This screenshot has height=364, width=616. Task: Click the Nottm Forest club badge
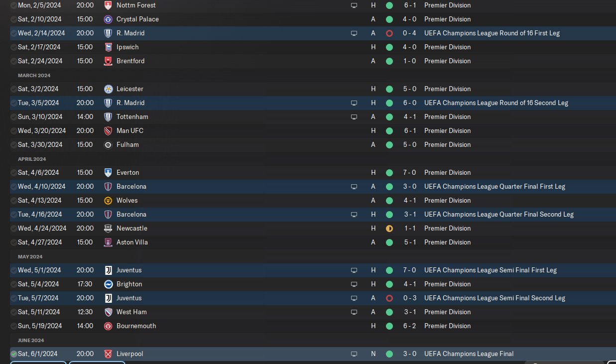click(x=108, y=5)
